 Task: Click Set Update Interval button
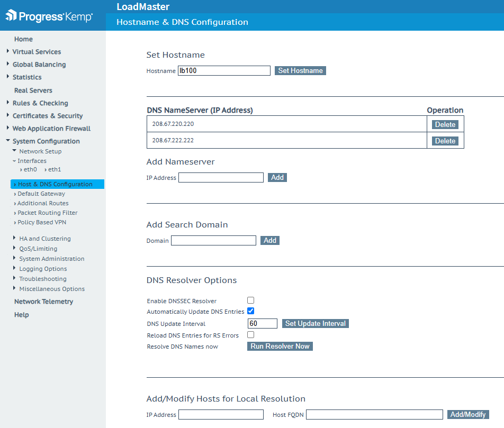tap(316, 323)
